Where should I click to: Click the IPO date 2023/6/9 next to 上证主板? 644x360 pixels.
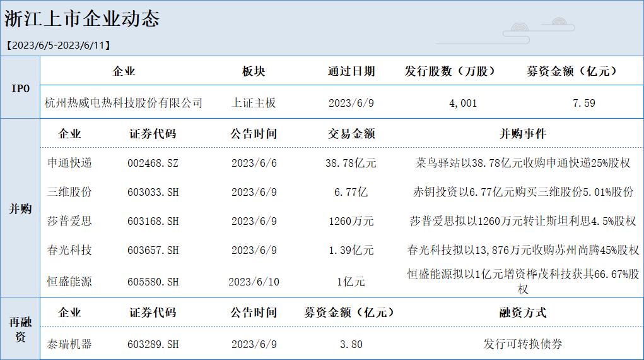click(x=351, y=103)
